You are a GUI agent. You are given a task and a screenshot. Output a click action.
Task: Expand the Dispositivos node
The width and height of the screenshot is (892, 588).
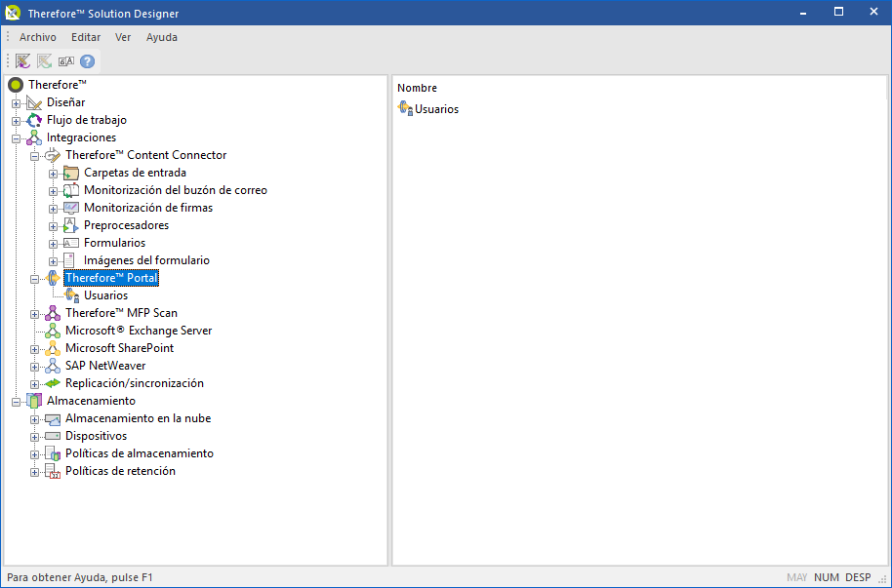point(35,438)
